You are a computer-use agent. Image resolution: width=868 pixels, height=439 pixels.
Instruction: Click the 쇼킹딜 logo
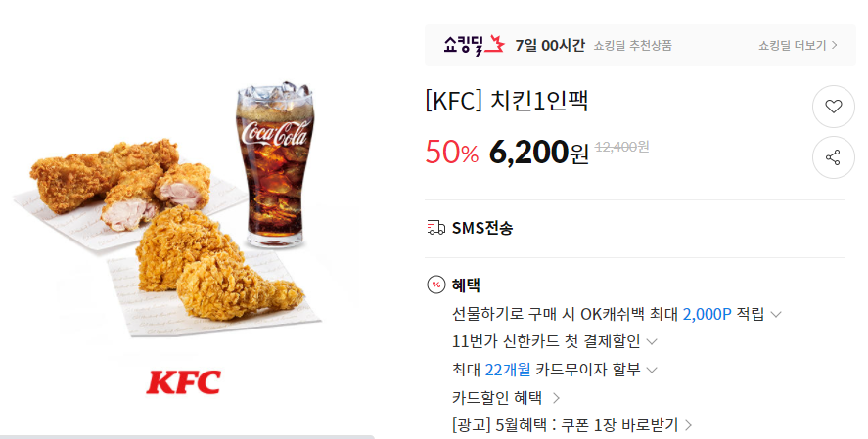[474, 45]
